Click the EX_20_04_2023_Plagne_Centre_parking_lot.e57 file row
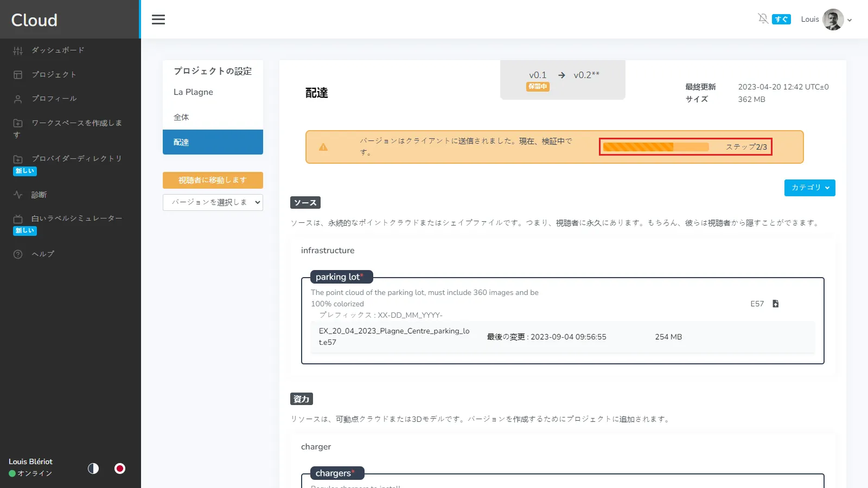 tap(562, 337)
